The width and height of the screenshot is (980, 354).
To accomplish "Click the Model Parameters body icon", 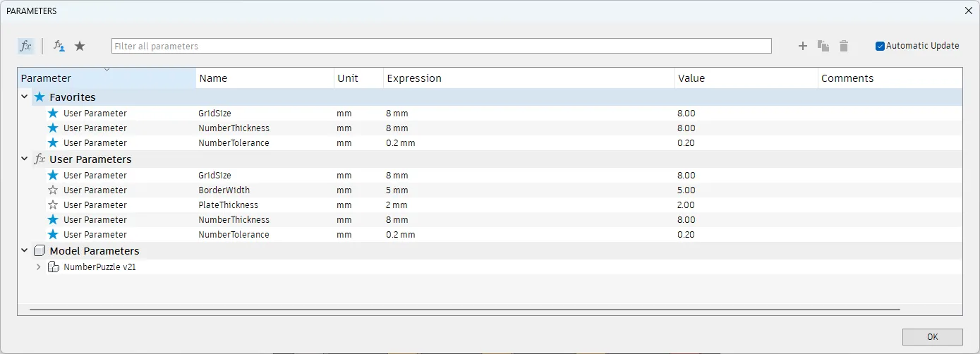I will [40, 251].
